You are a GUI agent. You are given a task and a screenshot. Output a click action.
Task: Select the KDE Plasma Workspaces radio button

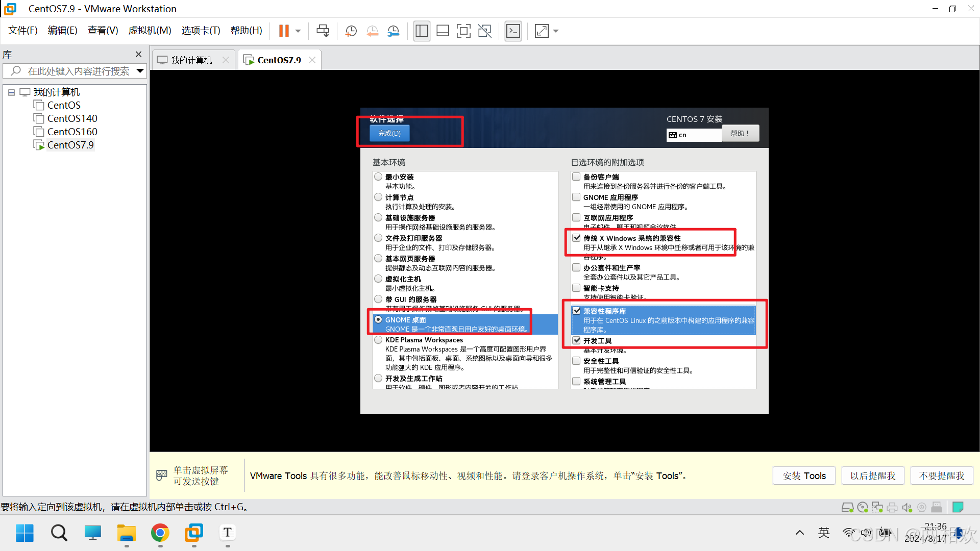pyautogui.click(x=378, y=340)
